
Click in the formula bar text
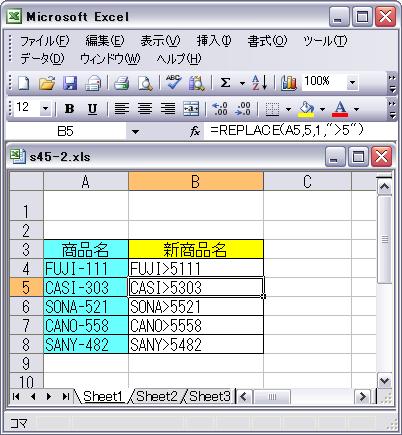(x=287, y=131)
